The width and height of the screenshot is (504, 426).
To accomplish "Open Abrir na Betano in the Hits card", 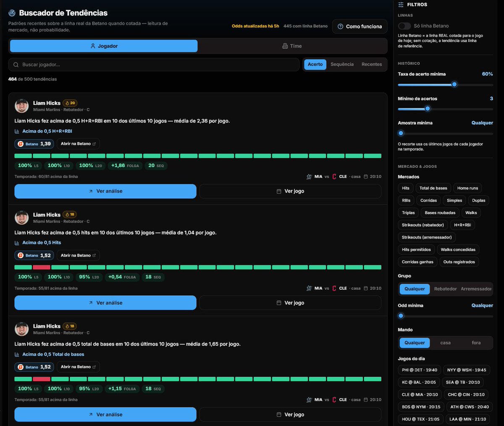I will coord(78,256).
